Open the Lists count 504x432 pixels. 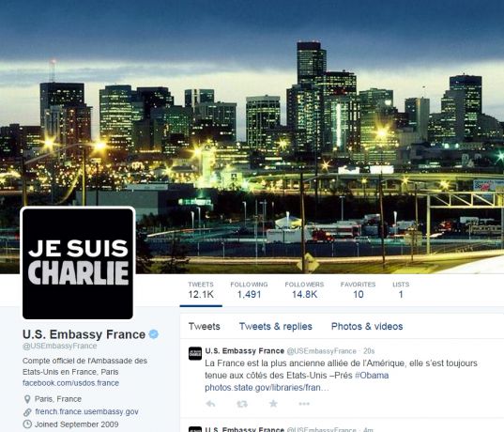pyautogui.click(x=401, y=289)
